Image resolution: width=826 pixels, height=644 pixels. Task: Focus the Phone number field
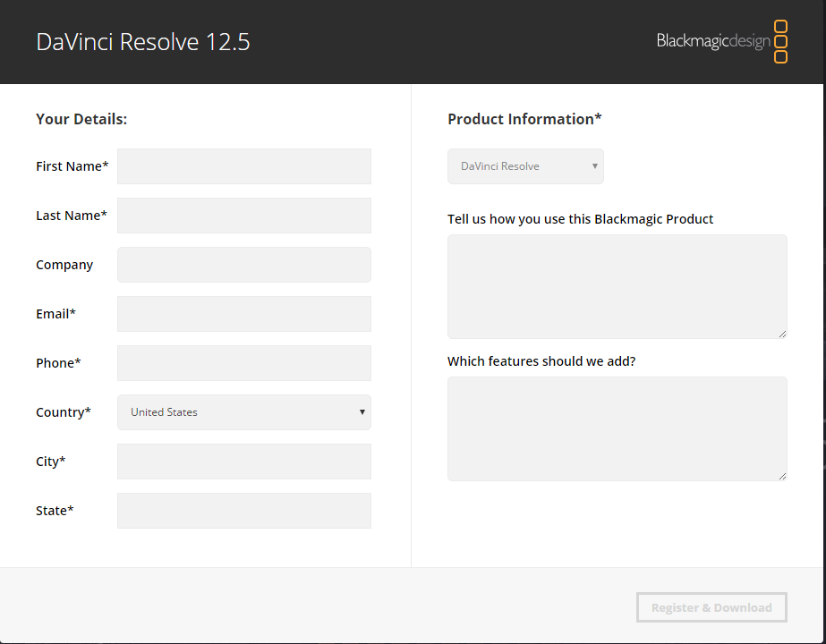(243, 363)
